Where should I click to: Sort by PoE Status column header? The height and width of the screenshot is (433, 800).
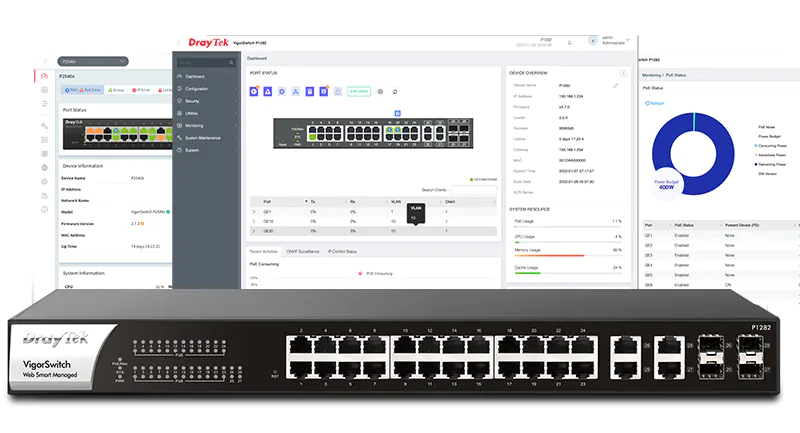(x=684, y=225)
